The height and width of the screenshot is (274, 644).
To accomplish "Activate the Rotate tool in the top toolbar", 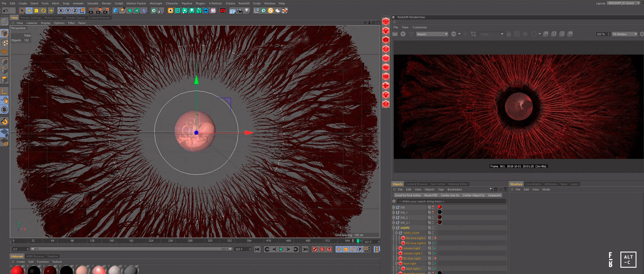I will [x=44, y=11].
